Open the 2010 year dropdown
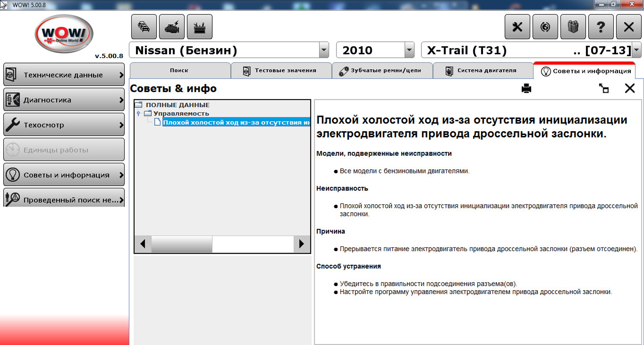The width and height of the screenshot is (644, 345). pos(409,50)
